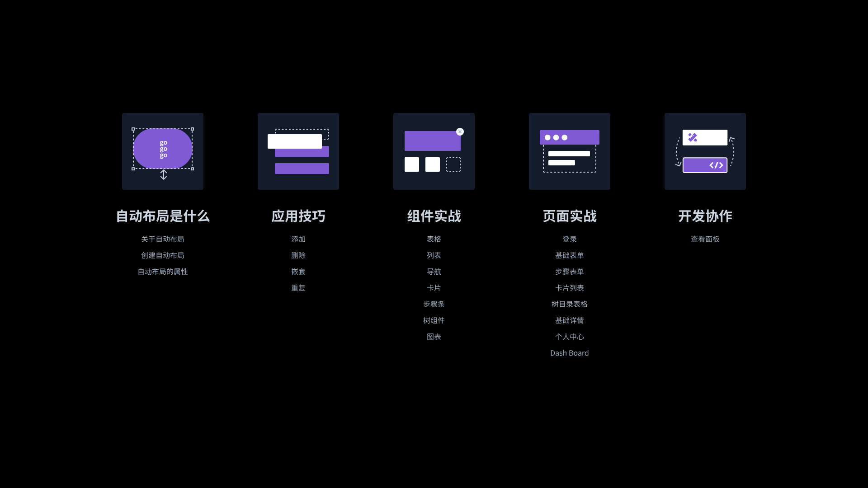Click the 组件实战 component panel icon
Image resolution: width=868 pixels, height=488 pixels.
tap(434, 151)
